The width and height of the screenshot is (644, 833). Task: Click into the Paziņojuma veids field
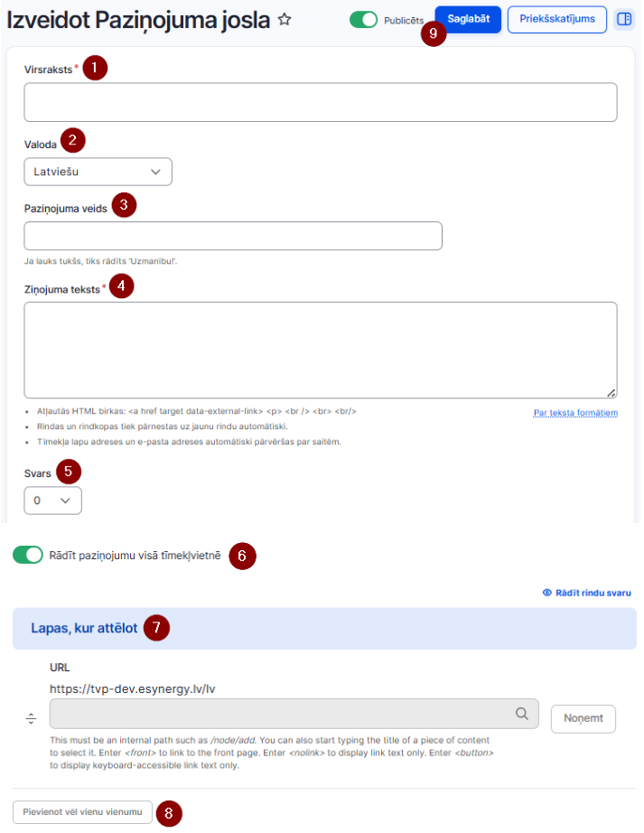(233, 236)
